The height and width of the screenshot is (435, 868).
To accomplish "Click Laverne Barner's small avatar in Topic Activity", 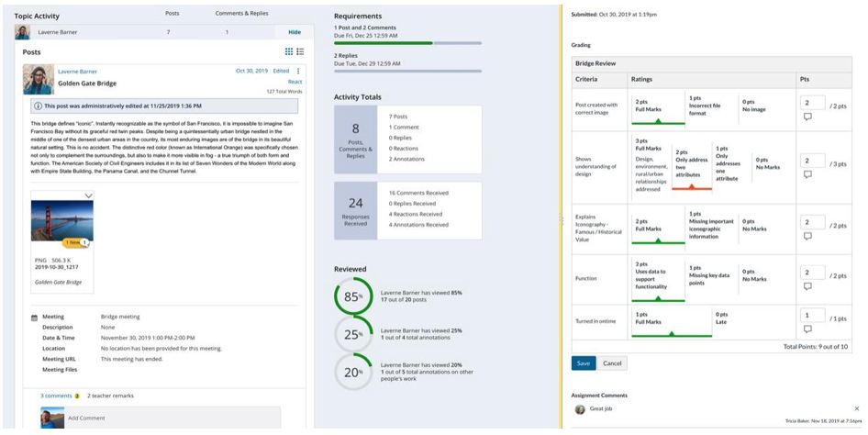I will coord(22,32).
